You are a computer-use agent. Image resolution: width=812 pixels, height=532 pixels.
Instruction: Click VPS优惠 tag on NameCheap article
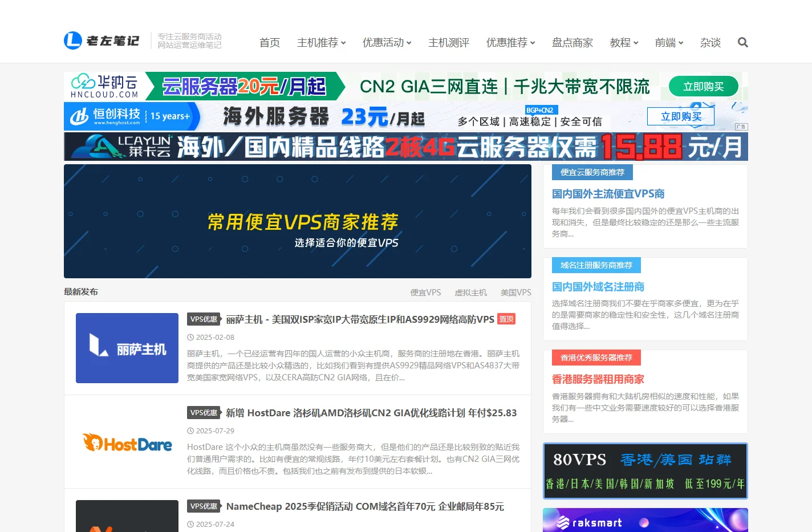(x=204, y=506)
